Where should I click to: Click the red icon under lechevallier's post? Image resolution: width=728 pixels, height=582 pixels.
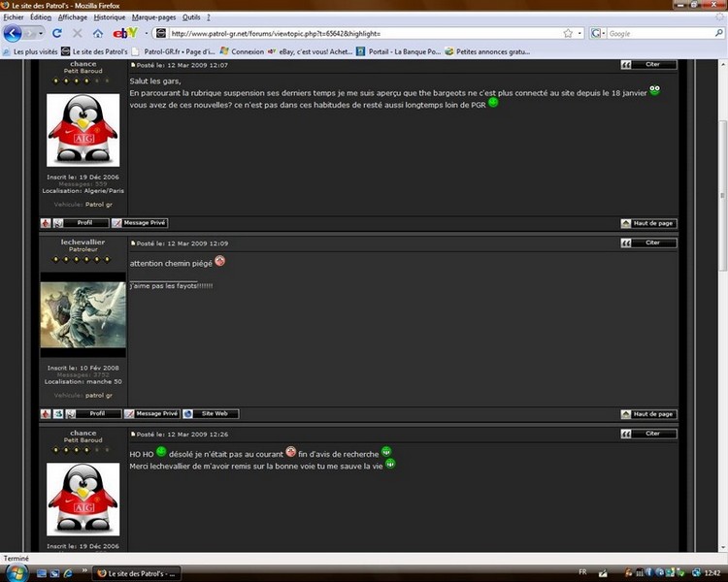pyautogui.click(x=46, y=414)
